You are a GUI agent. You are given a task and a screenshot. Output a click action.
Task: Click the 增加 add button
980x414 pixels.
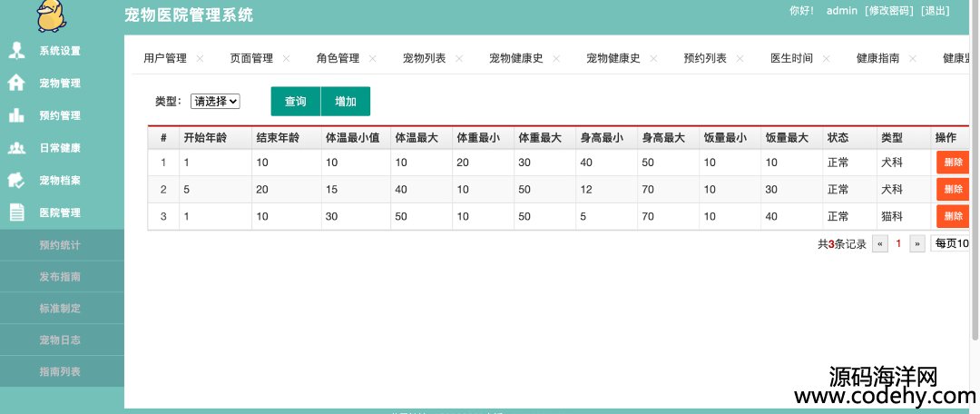pos(346,102)
